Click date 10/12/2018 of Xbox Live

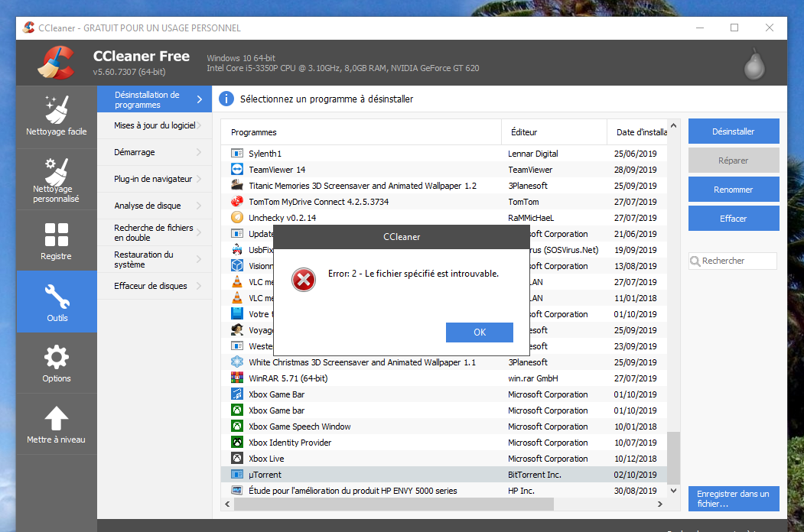tap(635, 459)
